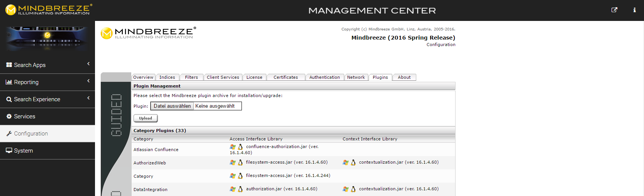The width and height of the screenshot is (644, 196).
Task: Open the Services sidebar item
Action: click(x=47, y=116)
